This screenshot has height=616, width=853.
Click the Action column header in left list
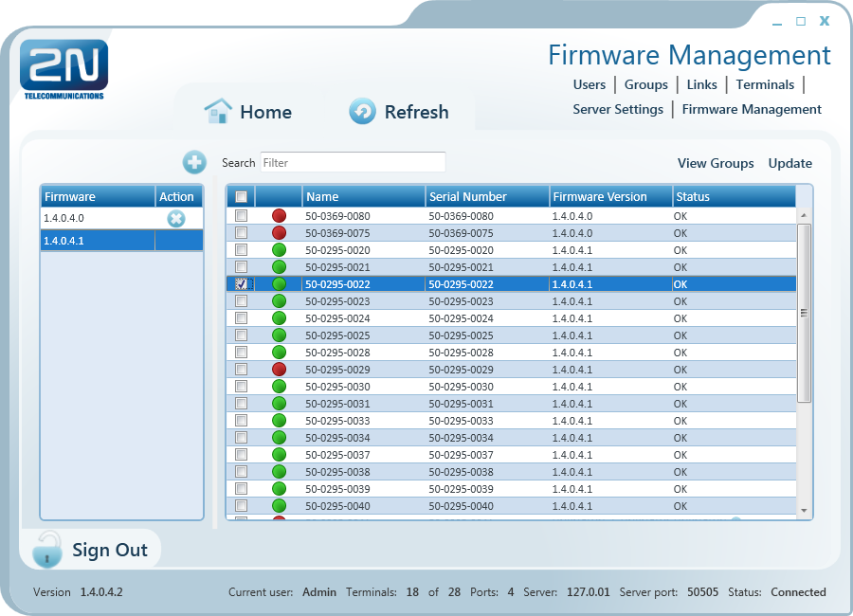point(179,196)
